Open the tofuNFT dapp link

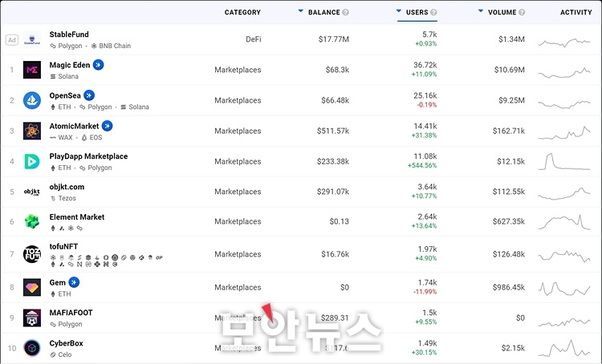point(63,246)
